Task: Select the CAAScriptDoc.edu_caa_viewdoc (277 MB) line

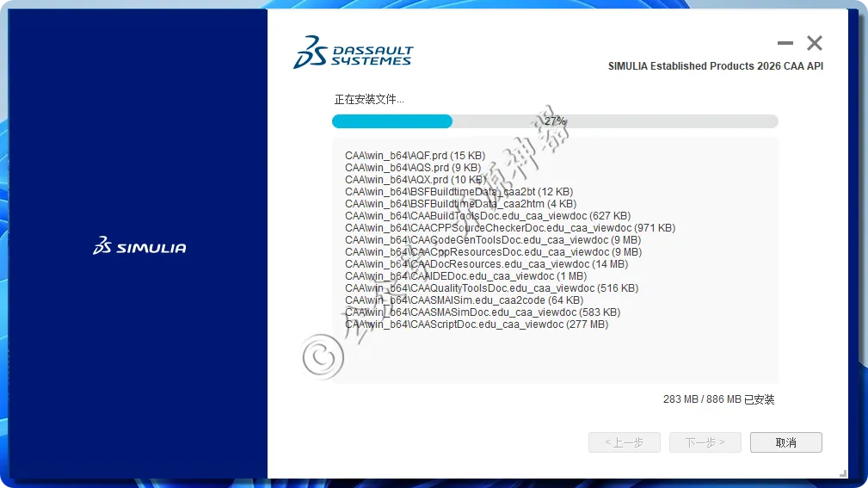Action: [x=477, y=324]
